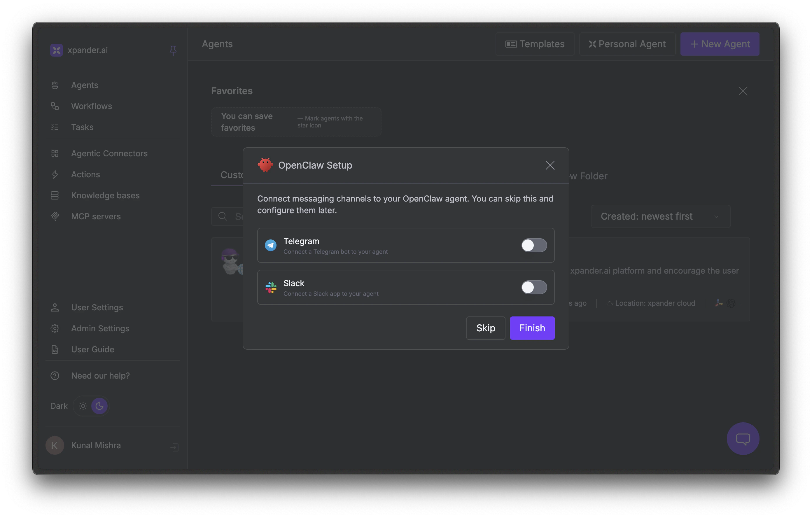Viewport: 812px width, 518px height.
Task: Skip the OpenClaw setup
Action: coord(486,328)
